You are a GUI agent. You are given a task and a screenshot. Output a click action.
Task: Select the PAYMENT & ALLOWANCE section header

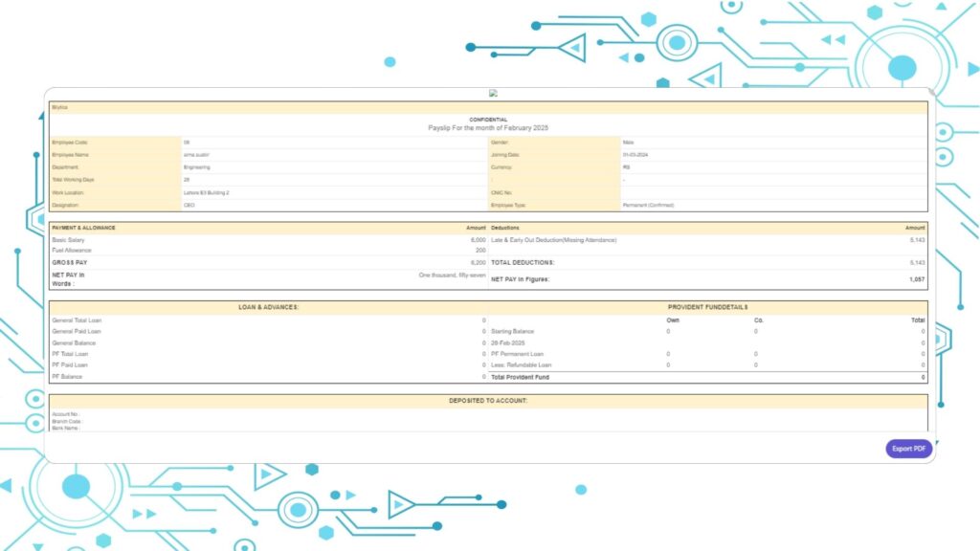click(85, 228)
